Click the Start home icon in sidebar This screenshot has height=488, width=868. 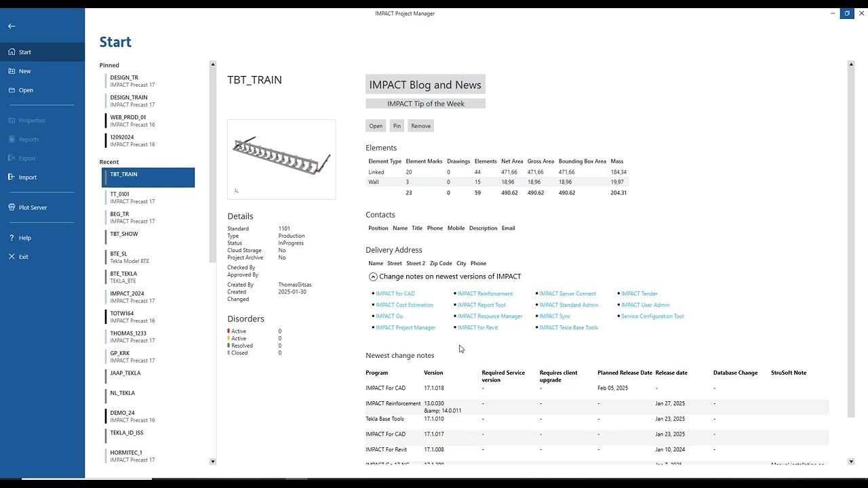12,52
